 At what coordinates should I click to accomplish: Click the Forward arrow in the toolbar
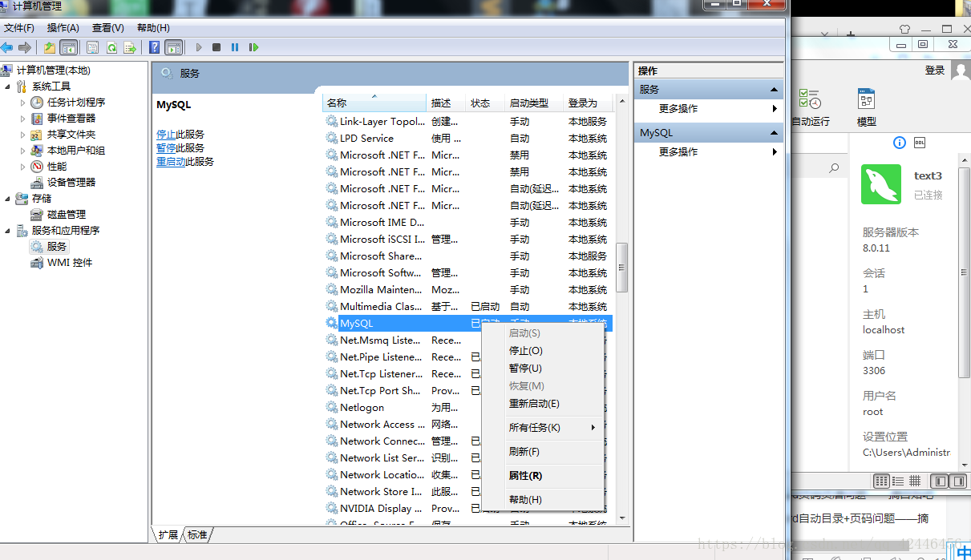[25, 47]
